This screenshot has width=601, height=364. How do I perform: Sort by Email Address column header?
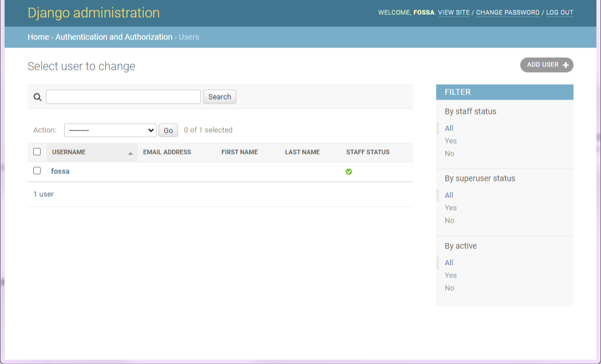[167, 152]
